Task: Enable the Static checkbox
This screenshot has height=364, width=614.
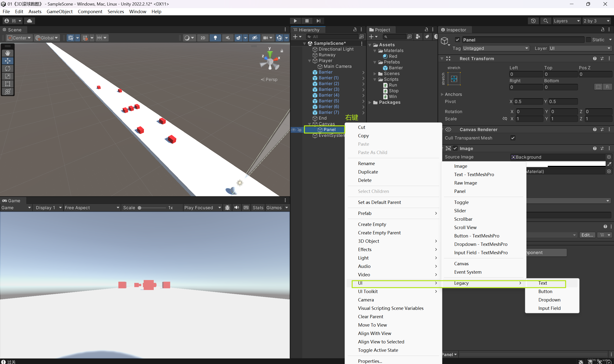Action: pyautogui.click(x=589, y=40)
